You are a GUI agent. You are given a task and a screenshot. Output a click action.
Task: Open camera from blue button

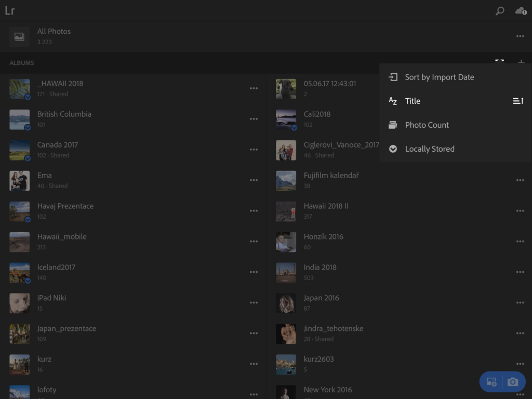click(x=513, y=382)
